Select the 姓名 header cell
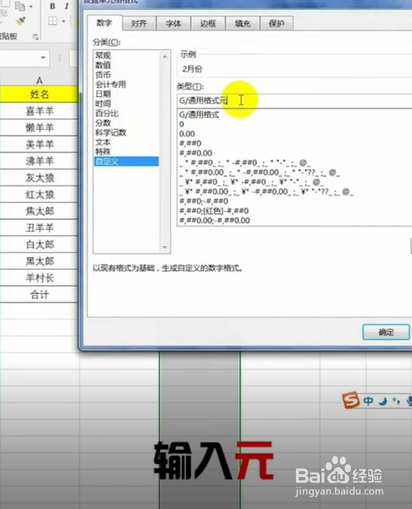412x509 pixels. pos(39,94)
